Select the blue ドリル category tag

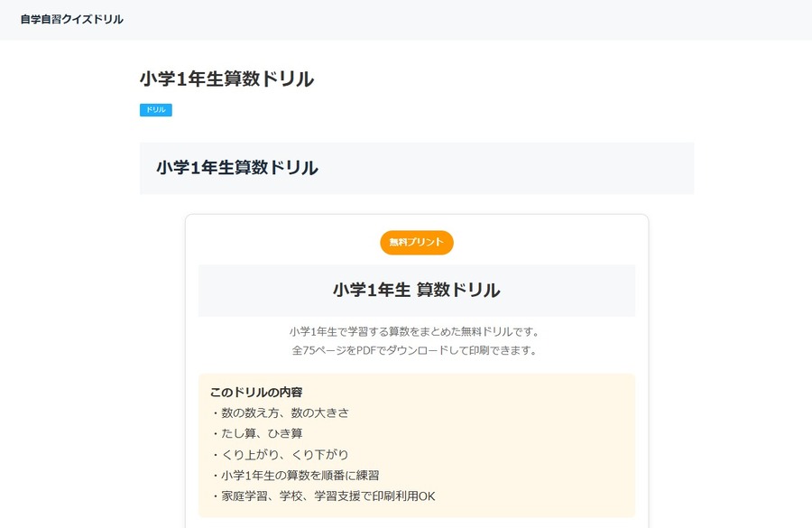tap(156, 110)
